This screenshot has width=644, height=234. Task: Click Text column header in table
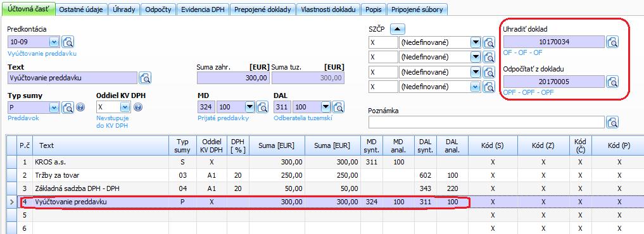tap(101, 145)
